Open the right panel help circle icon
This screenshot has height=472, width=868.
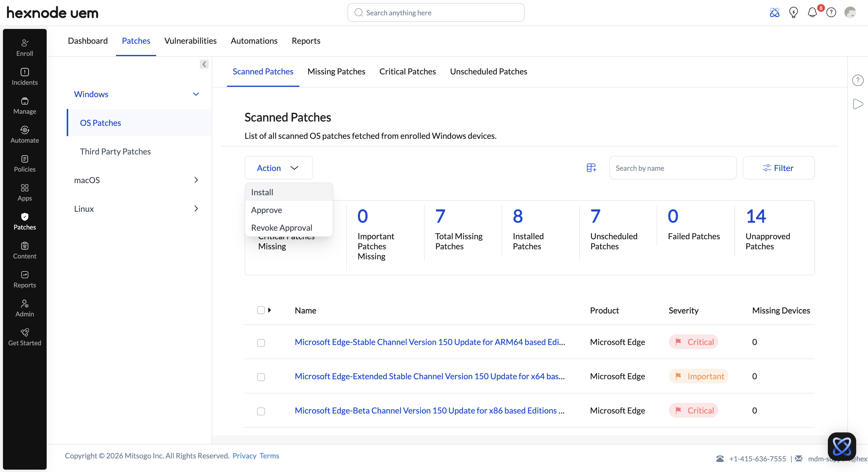(x=858, y=80)
